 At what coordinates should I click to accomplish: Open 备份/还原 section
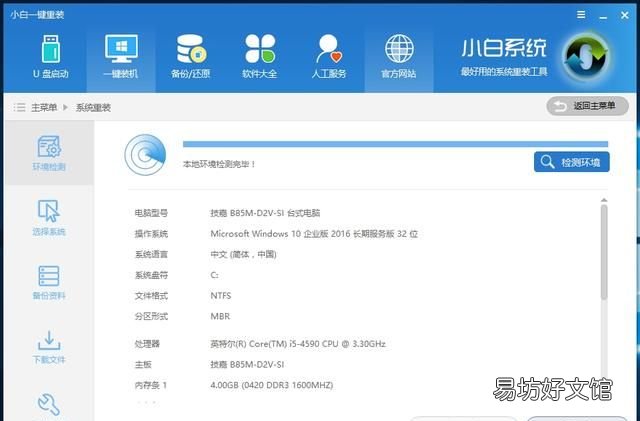[191, 57]
